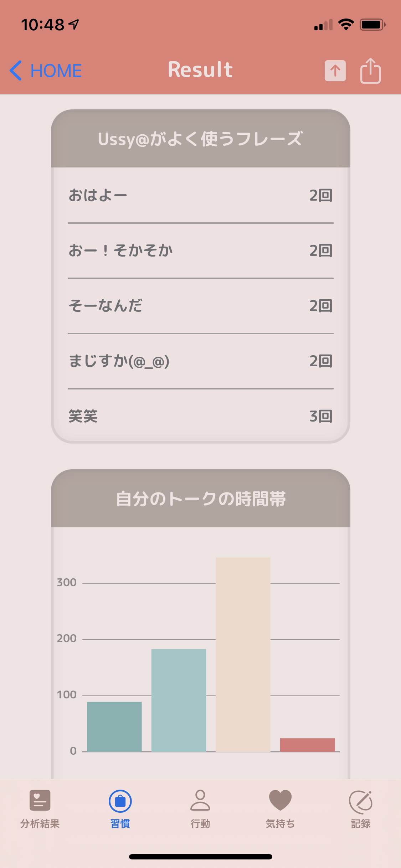Viewport: 401px width, 868px height.
Task: Tap the short red chart bar
Action: [x=307, y=745]
